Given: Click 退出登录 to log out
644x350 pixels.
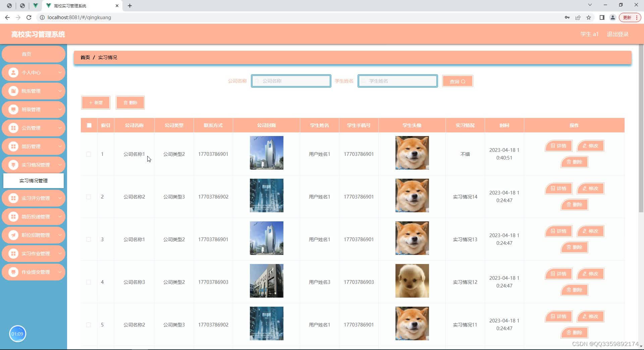Looking at the screenshot, I should click(x=618, y=34).
